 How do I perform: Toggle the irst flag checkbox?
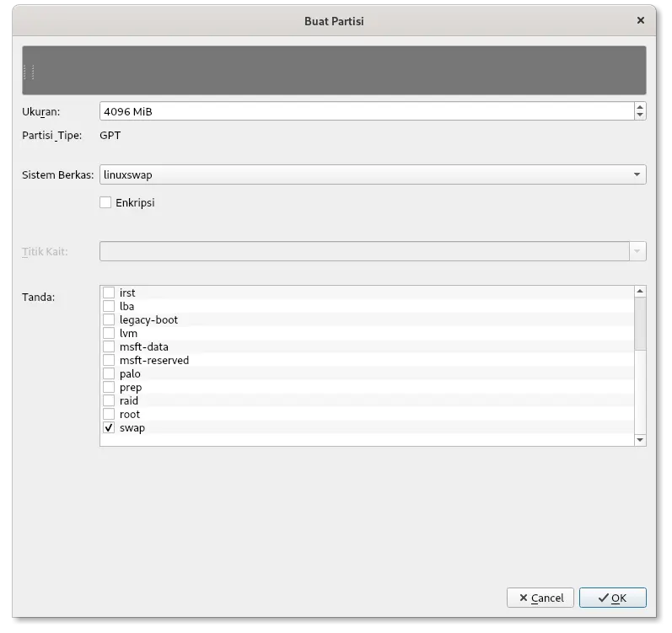109,293
